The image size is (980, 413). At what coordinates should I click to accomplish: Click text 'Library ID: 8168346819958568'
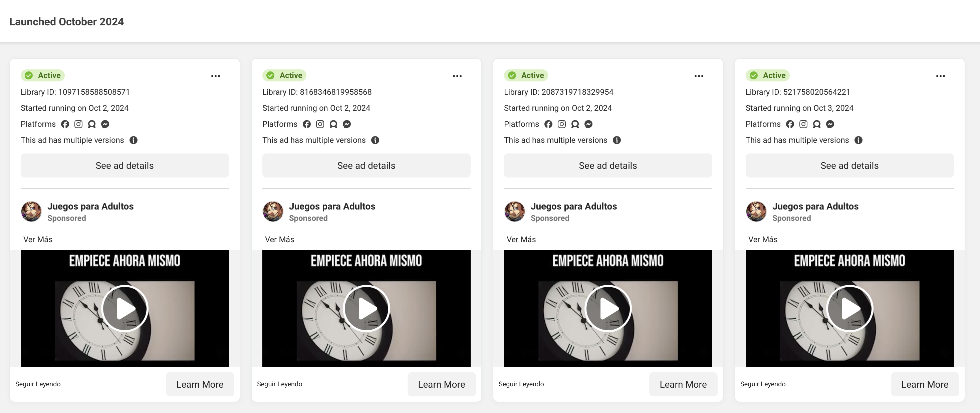coord(317,92)
